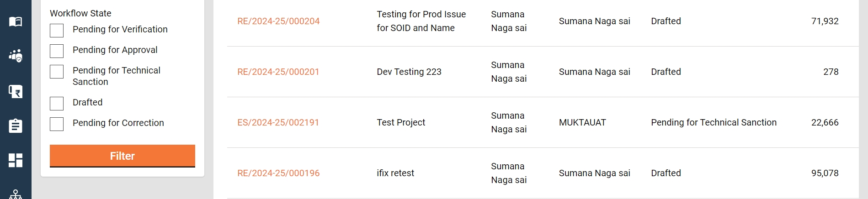The height and width of the screenshot is (199, 868).
Task: Open the dashboard tiles sidebar icon
Action: click(16, 160)
